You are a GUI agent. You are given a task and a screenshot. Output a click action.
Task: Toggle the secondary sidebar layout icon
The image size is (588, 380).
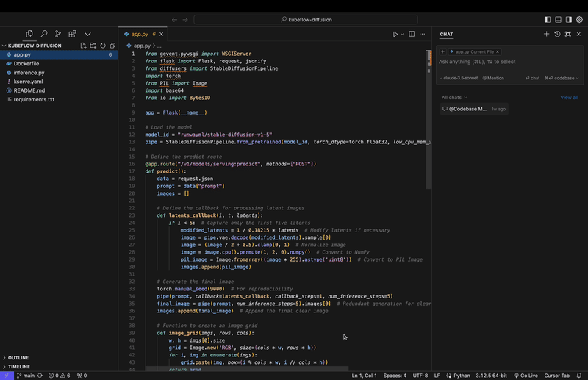[x=569, y=20]
